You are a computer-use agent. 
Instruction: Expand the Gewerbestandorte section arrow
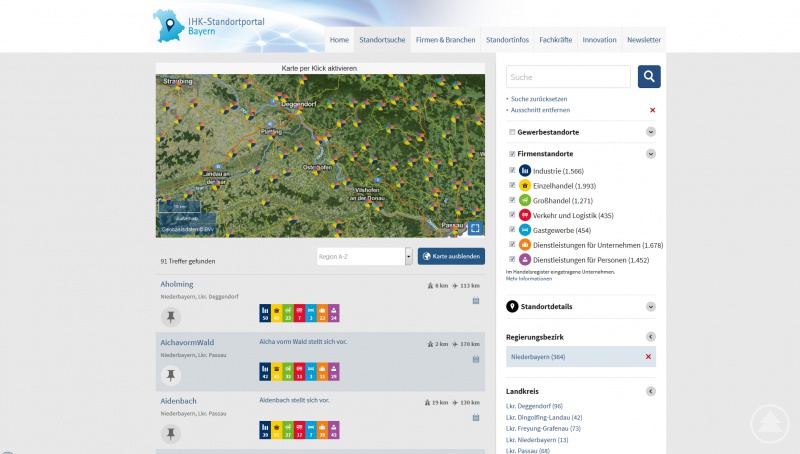[651, 132]
